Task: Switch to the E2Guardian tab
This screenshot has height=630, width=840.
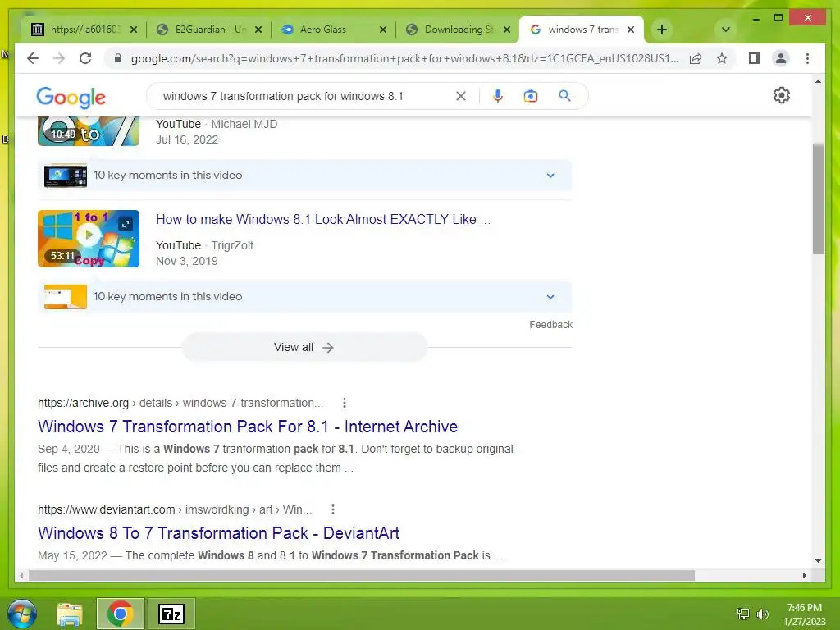Action: [x=209, y=30]
